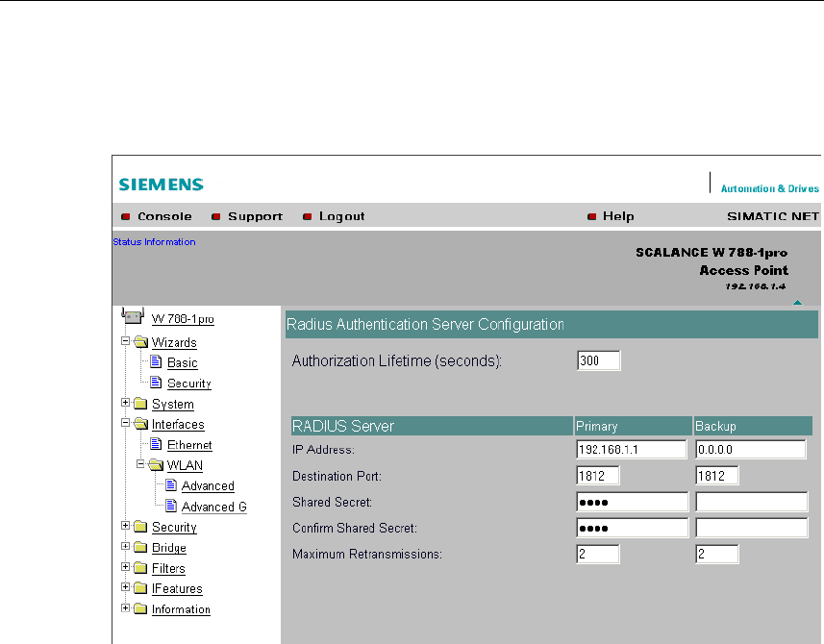Focus the Backup Confirm Shared Secret field
Viewport: 824px width, 644px height.
pyautogui.click(x=752, y=528)
